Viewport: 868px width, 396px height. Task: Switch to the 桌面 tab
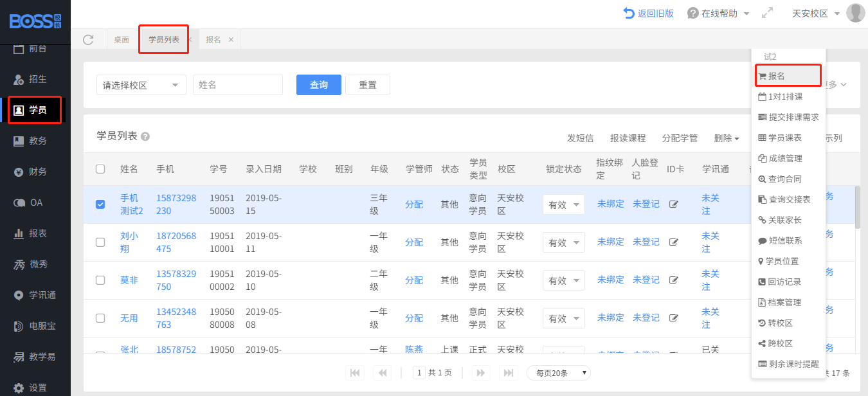(x=122, y=40)
